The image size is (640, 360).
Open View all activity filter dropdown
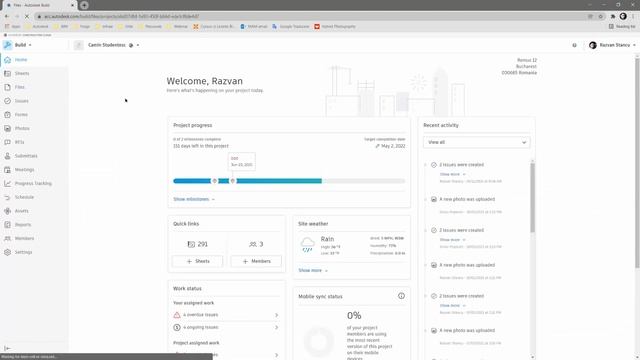pyautogui.click(x=477, y=142)
